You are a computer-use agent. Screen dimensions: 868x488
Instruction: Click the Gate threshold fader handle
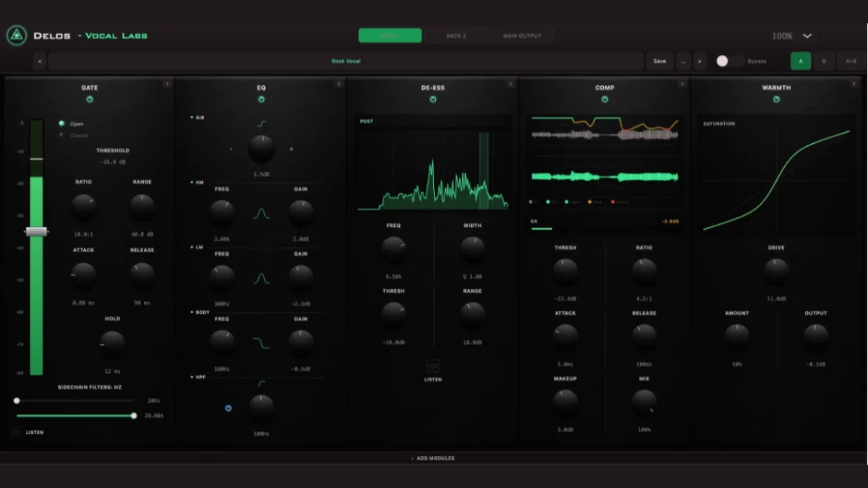36,232
